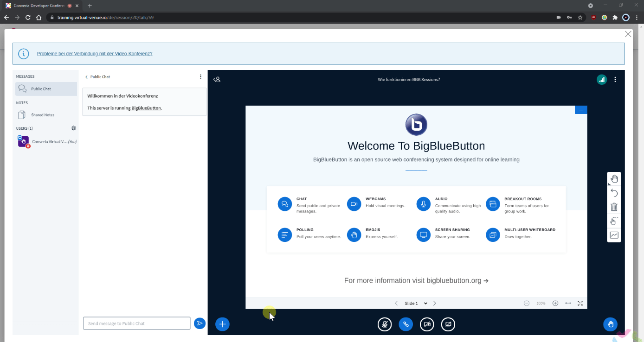The image size is (644, 342).
Task: Click the info icon in notice banner
Action: [x=24, y=54]
